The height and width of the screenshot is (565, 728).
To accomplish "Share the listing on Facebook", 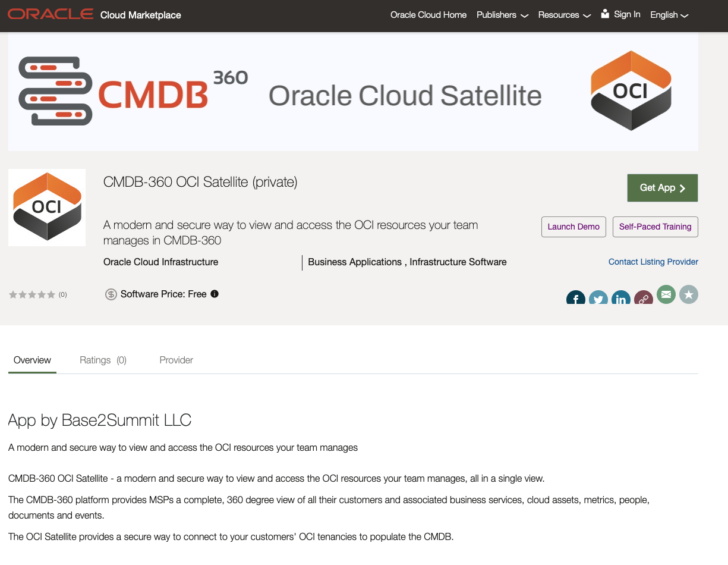I will pyautogui.click(x=575, y=297).
